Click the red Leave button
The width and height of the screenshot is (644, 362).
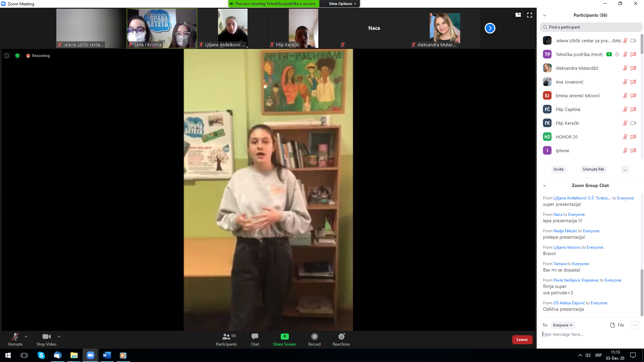pos(522,340)
